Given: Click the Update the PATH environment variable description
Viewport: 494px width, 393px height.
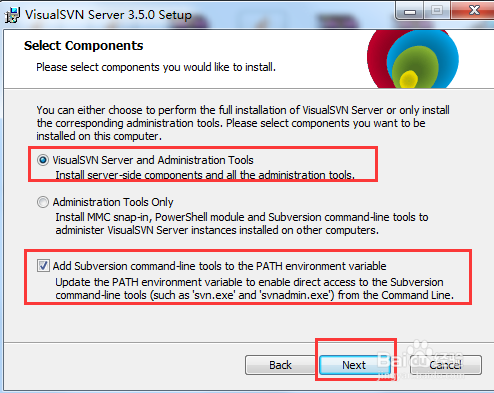Looking at the screenshot, I should click(x=255, y=289).
